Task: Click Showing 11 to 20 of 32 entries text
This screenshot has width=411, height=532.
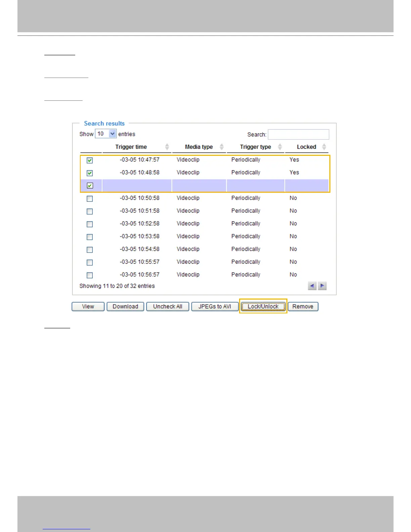Action: tap(117, 286)
